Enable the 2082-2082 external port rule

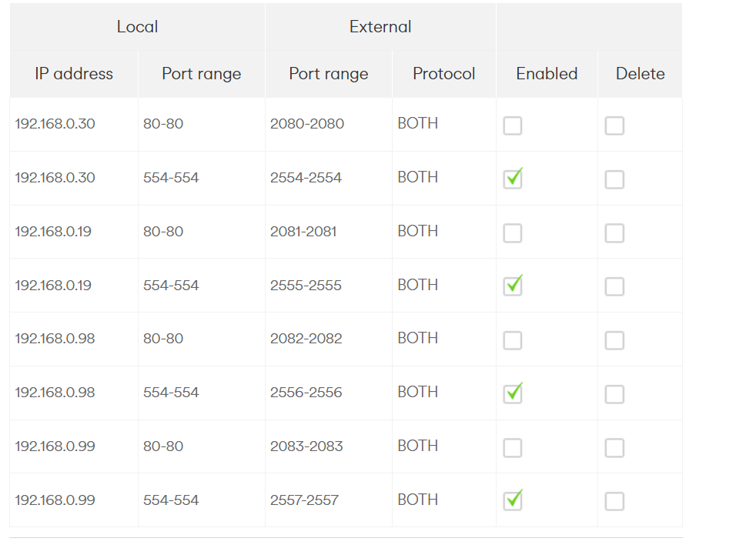click(513, 340)
